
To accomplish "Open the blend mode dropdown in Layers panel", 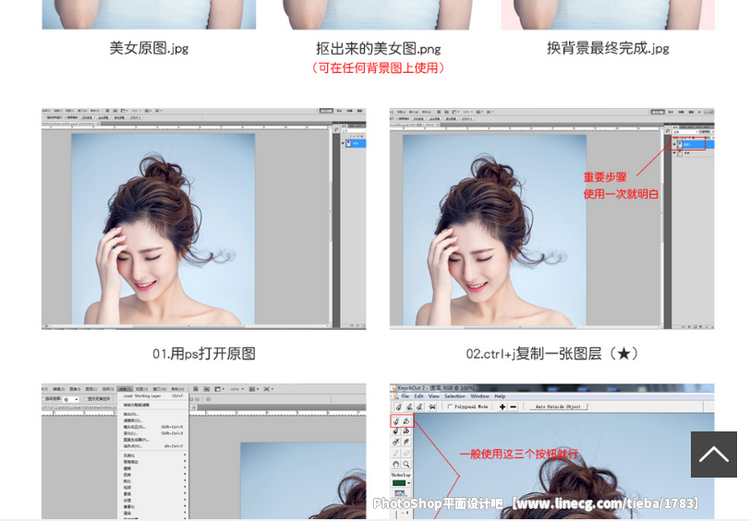I will [688, 130].
